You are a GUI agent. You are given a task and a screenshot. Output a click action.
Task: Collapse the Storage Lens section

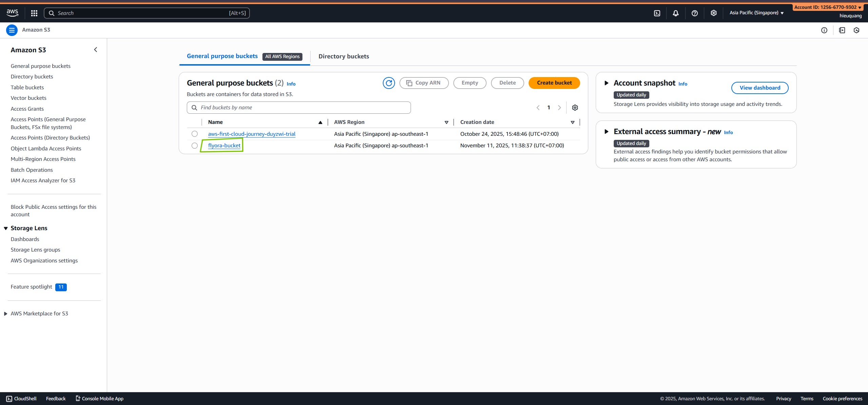click(x=5, y=228)
